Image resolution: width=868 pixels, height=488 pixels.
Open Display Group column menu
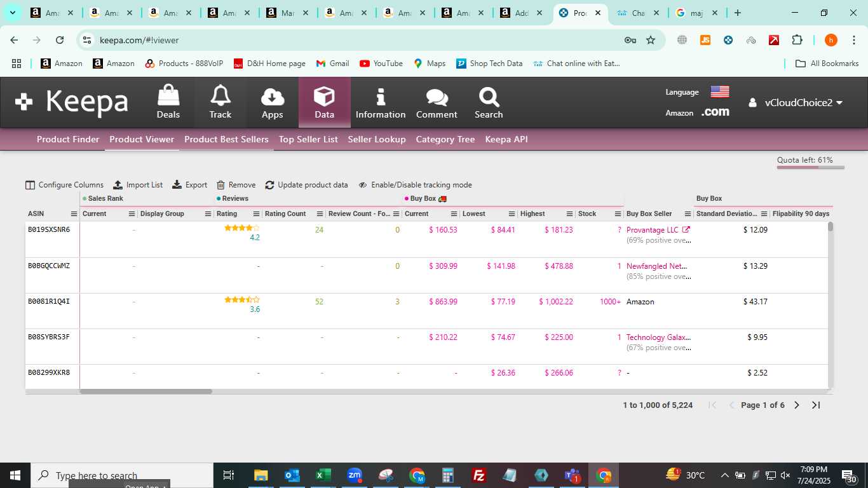tap(208, 214)
